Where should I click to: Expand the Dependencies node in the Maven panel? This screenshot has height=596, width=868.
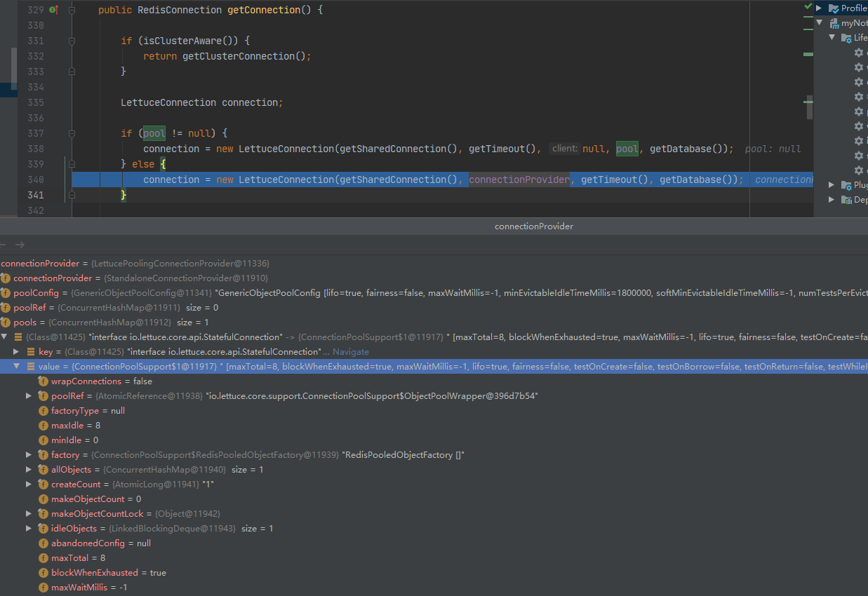click(832, 200)
